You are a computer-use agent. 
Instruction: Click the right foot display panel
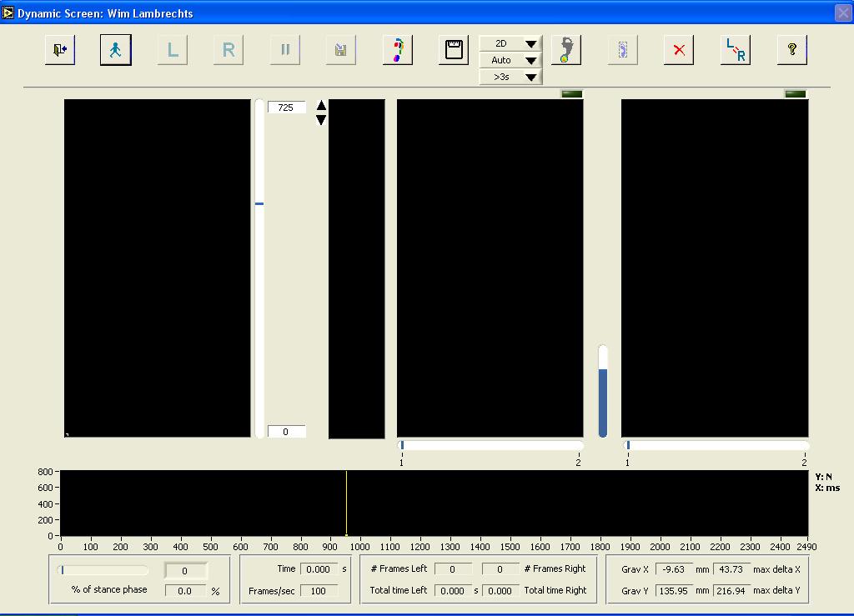point(715,268)
